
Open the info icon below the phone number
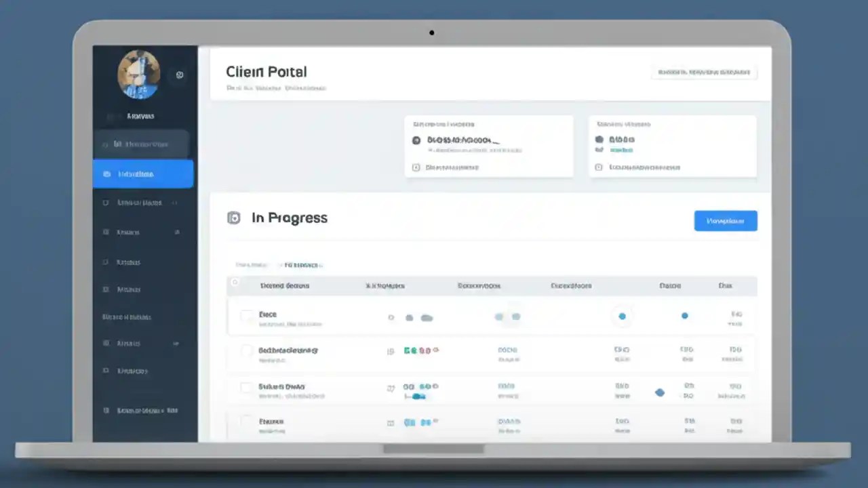tap(416, 167)
